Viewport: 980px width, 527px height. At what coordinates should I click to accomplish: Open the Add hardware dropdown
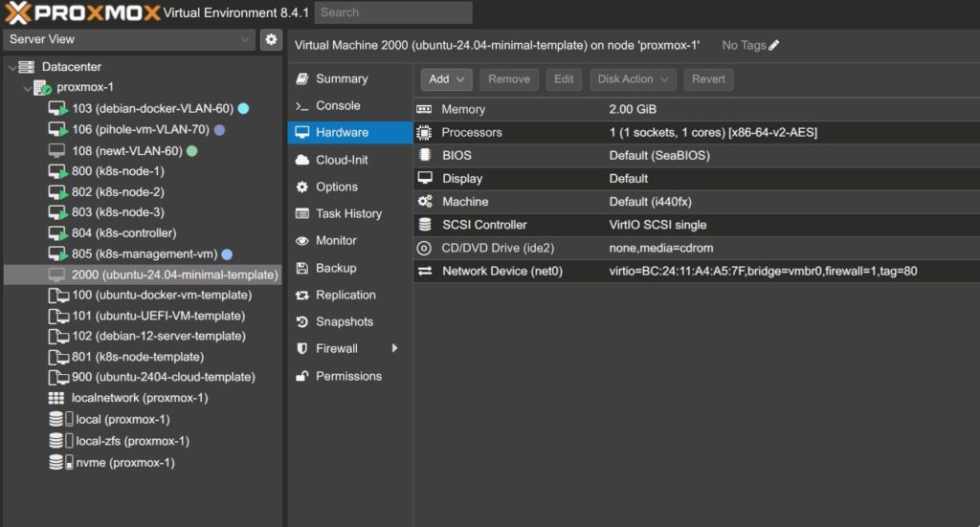(x=446, y=79)
